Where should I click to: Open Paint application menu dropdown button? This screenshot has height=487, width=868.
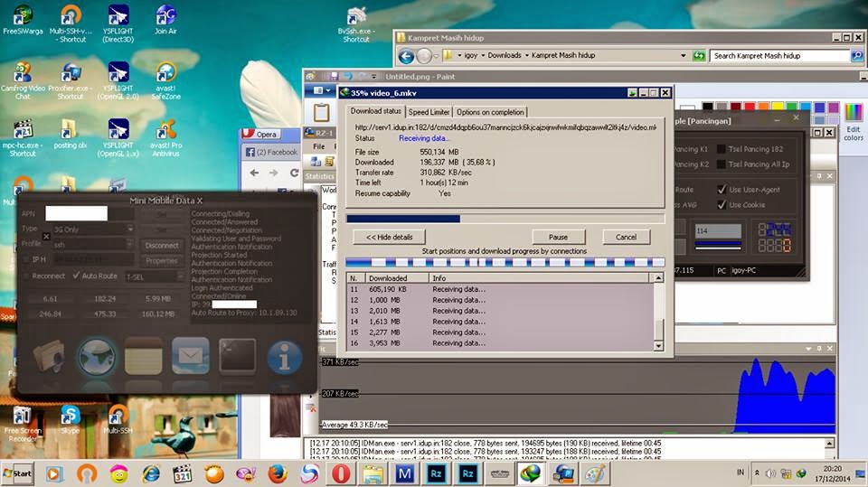coord(321,90)
